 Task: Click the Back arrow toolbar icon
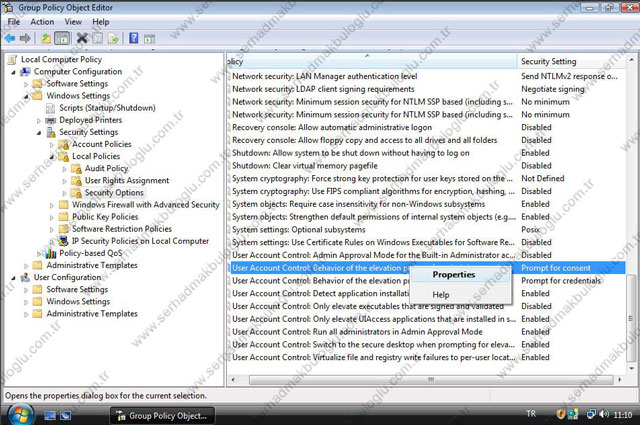click(x=10, y=38)
